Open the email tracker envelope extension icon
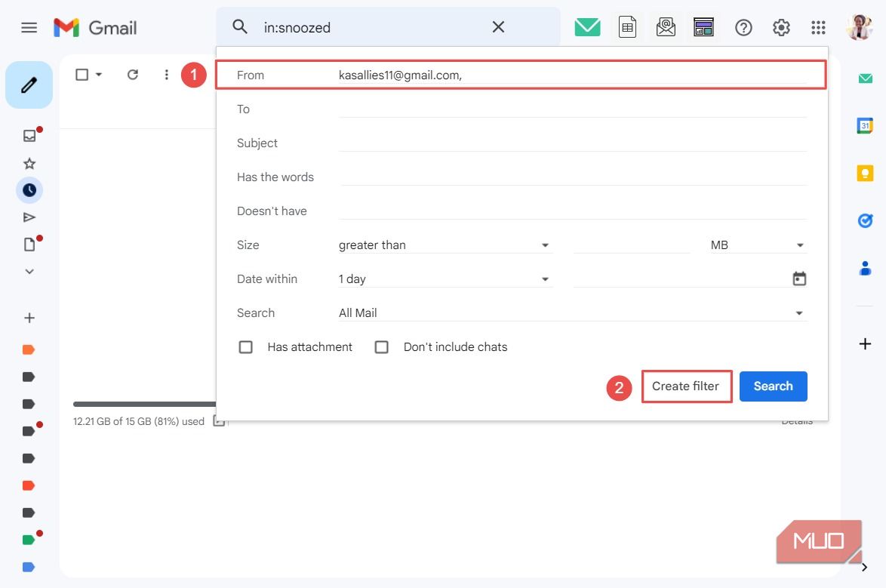This screenshot has width=886, height=588. pos(666,26)
